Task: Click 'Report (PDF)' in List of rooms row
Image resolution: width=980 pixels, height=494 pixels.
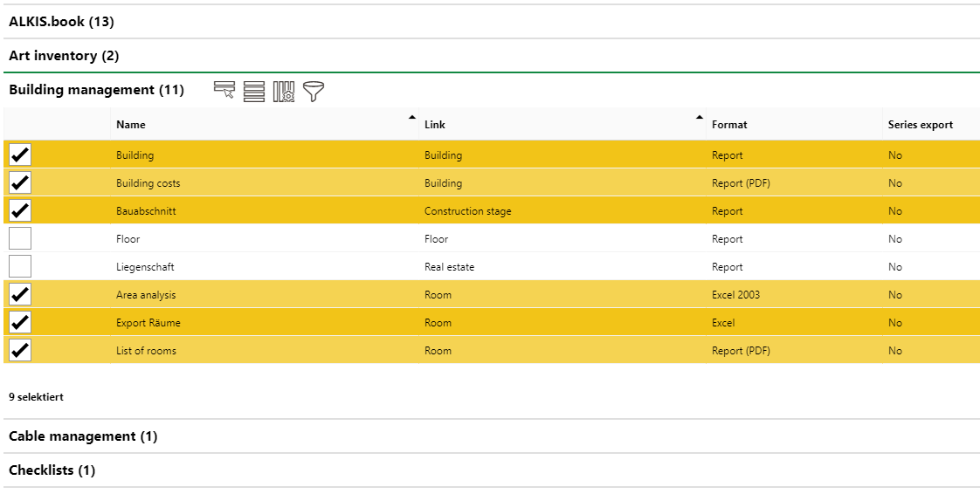Action: (741, 350)
